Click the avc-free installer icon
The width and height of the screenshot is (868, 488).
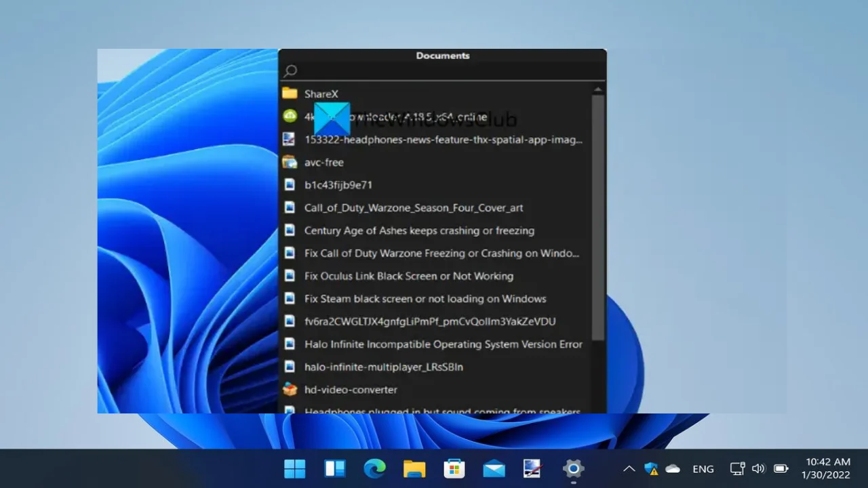[x=290, y=162]
